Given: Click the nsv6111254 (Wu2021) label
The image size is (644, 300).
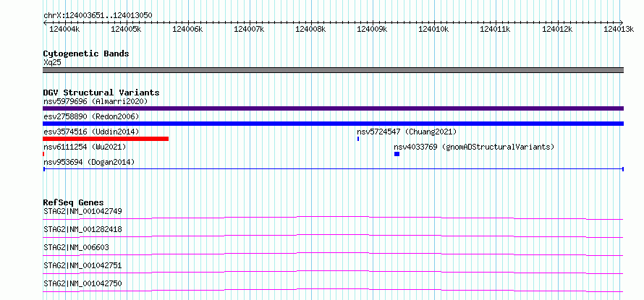Looking at the screenshot, I should click(85, 147).
